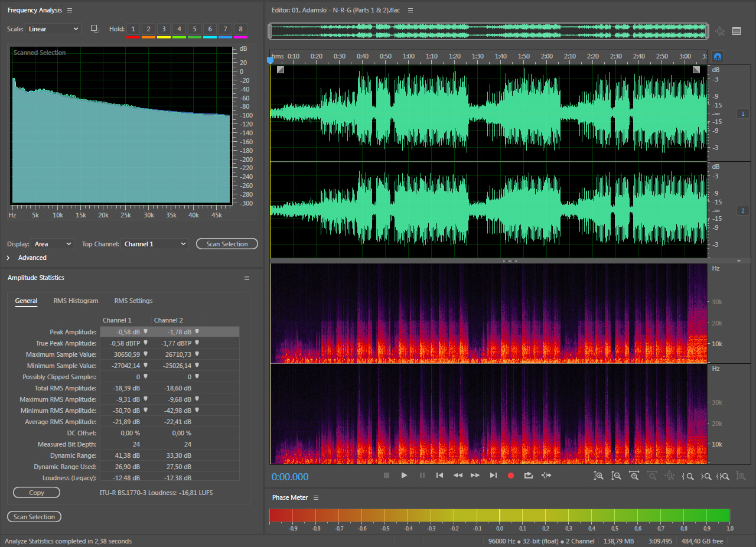Click the right handle of the overview navigator
The width and height of the screenshot is (756, 547).
pyautogui.click(x=706, y=31)
